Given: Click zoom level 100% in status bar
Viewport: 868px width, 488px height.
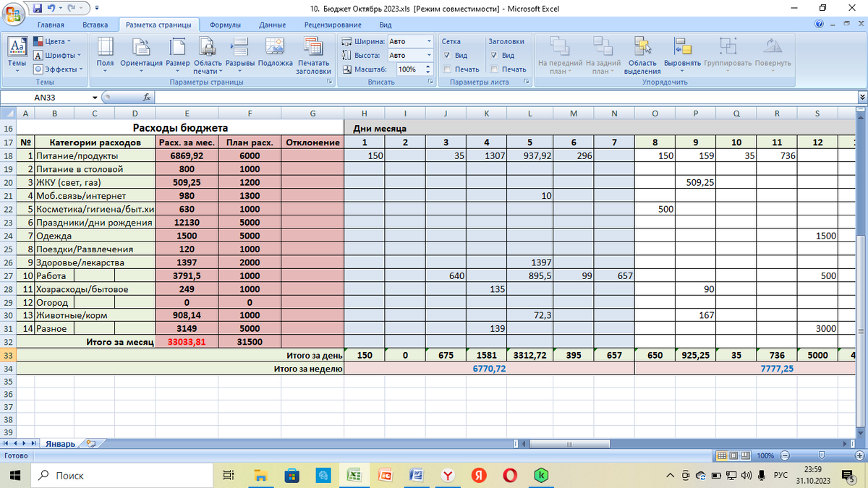Looking at the screenshot, I should 765,456.
